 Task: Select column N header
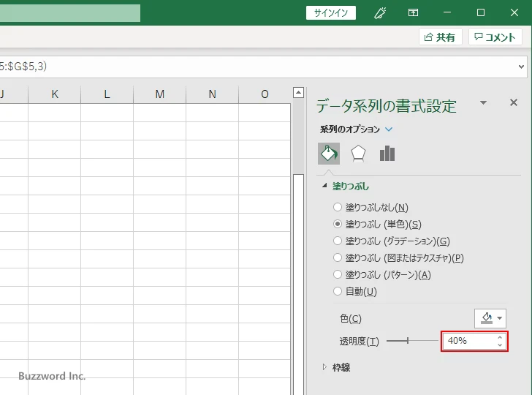click(212, 94)
